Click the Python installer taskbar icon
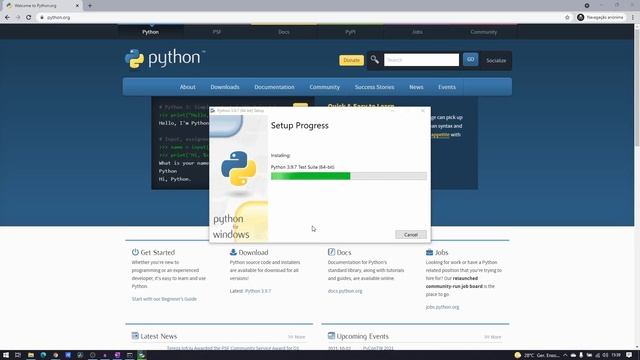 click(x=142, y=355)
